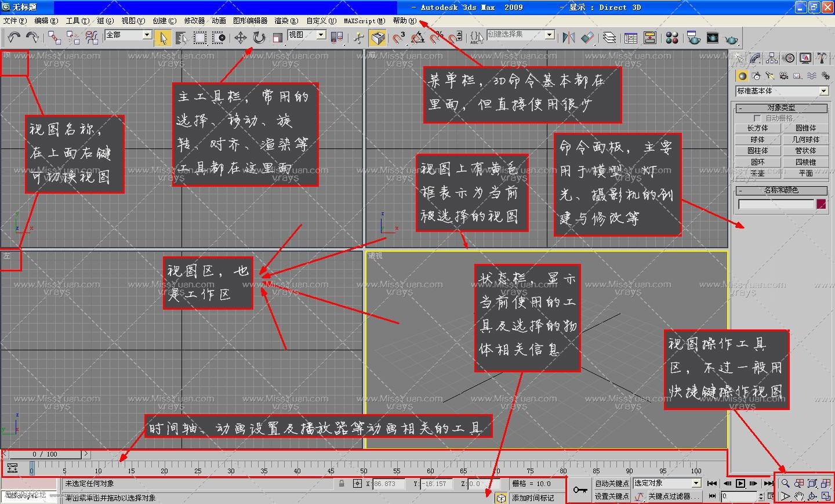Open the Layer Manager icon

click(609, 38)
